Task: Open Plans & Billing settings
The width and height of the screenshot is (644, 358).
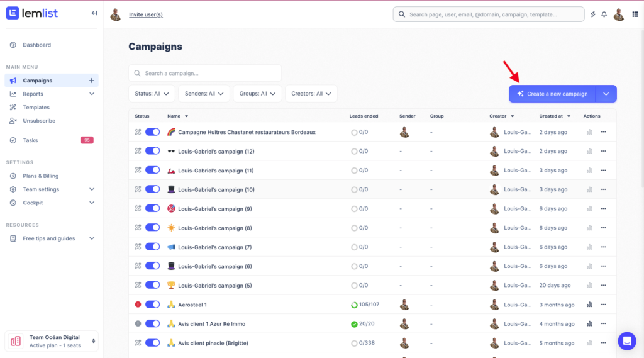Action: [40, 176]
